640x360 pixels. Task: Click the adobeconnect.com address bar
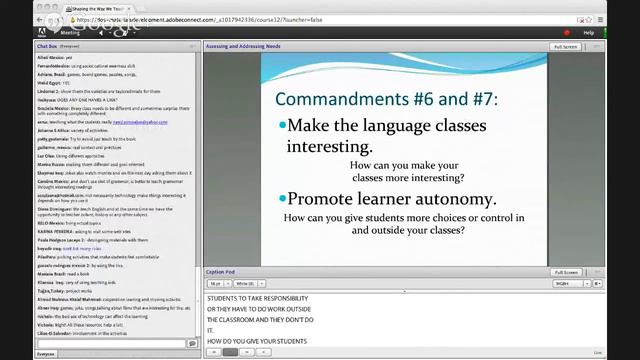click(322, 20)
